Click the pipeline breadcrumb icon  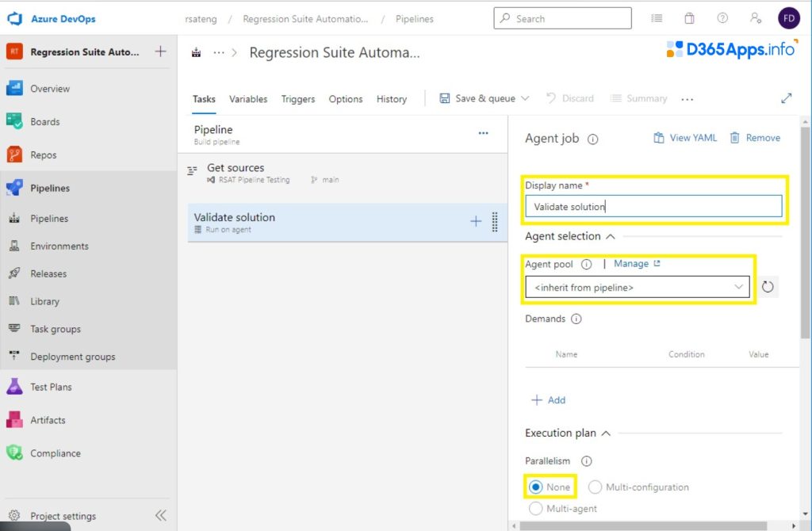(197, 52)
